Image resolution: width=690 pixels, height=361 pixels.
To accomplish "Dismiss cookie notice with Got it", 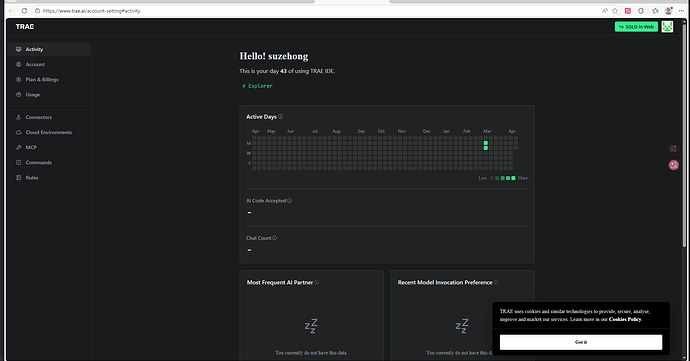I will pyautogui.click(x=581, y=342).
